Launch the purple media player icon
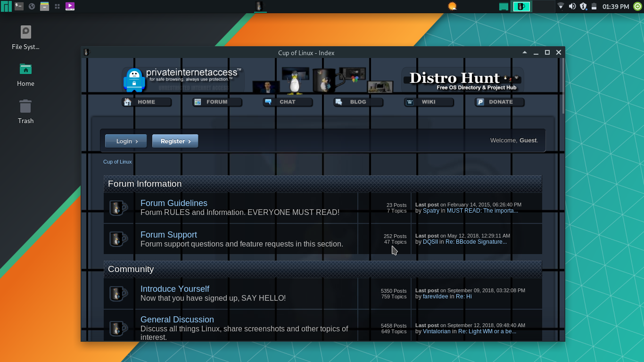 coord(70,6)
